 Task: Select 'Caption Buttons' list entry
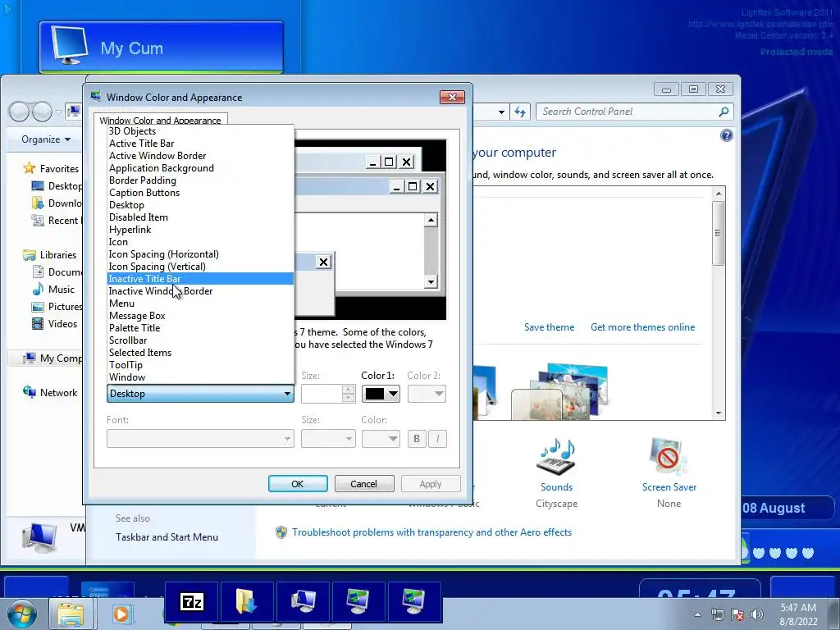tap(201, 193)
